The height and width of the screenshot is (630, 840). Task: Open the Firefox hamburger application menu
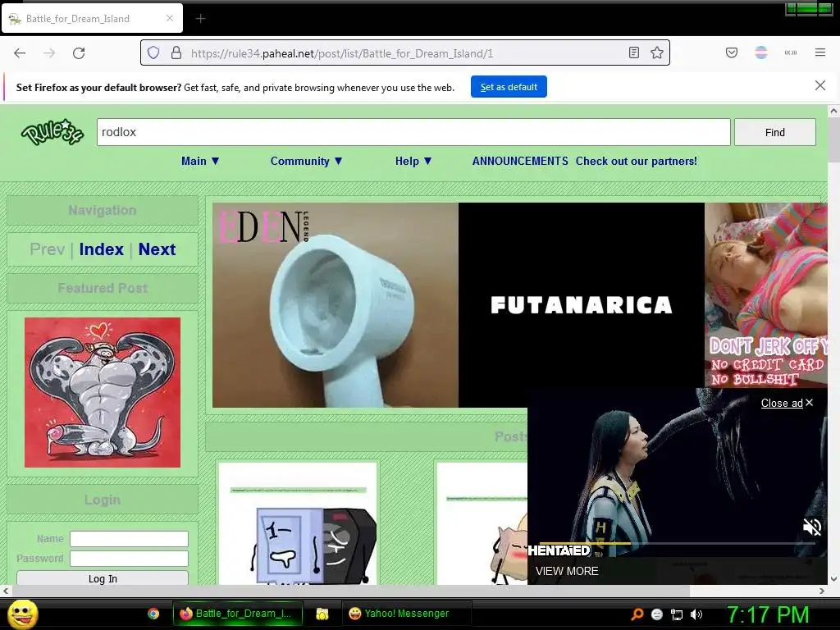820,52
